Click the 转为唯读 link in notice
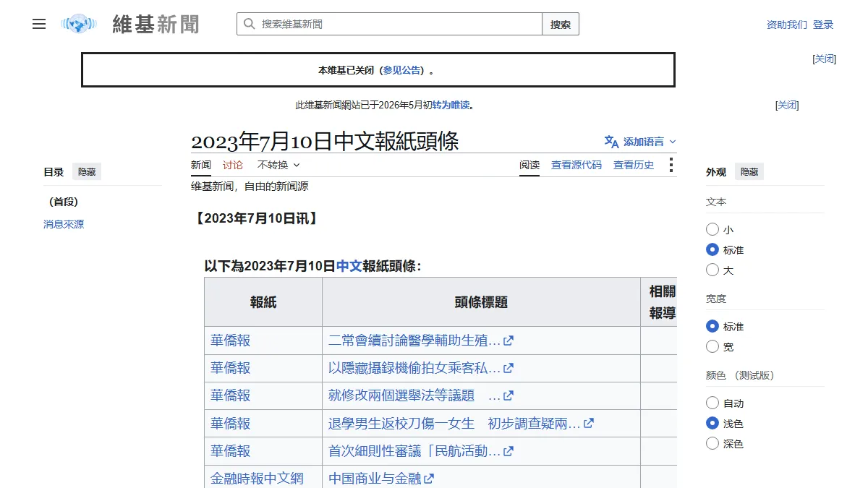This screenshot has height=488, width=868. click(x=451, y=105)
